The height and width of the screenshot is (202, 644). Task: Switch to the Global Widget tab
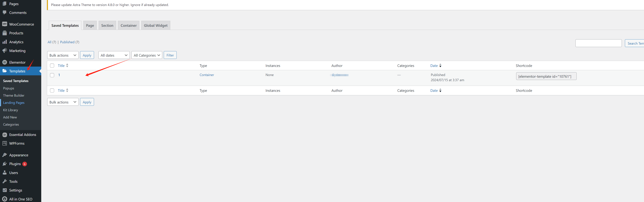point(156,25)
